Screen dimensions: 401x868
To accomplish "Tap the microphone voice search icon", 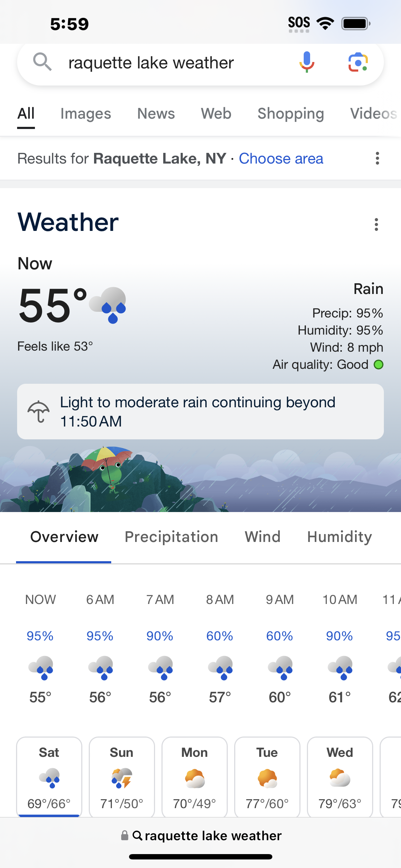I will (307, 62).
